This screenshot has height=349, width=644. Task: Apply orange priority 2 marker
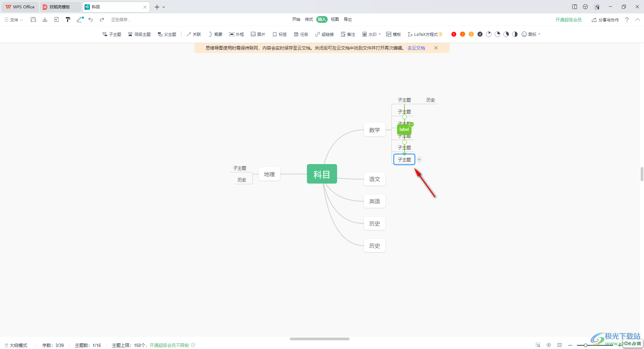463,34
